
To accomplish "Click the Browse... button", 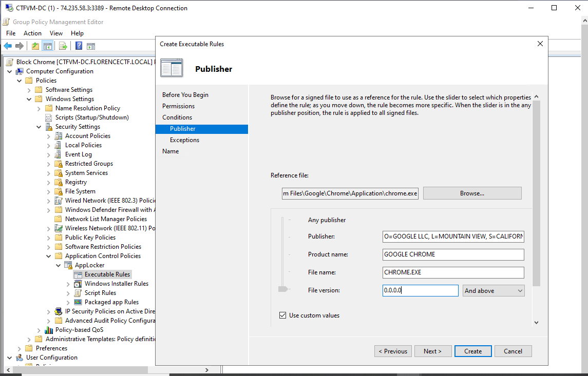I will coord(472,193).
